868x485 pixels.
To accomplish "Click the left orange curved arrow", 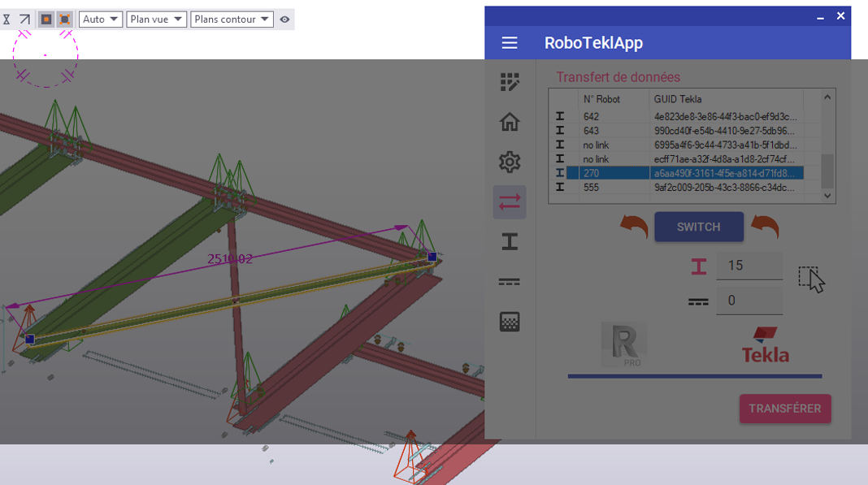I will click(x=635, y=227).
